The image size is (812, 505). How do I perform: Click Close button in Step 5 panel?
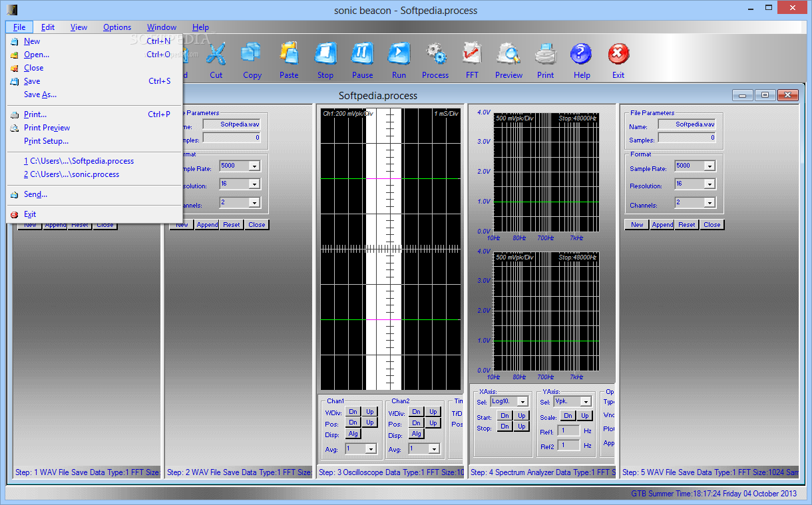pyautogui.click(x=712, y=225)
